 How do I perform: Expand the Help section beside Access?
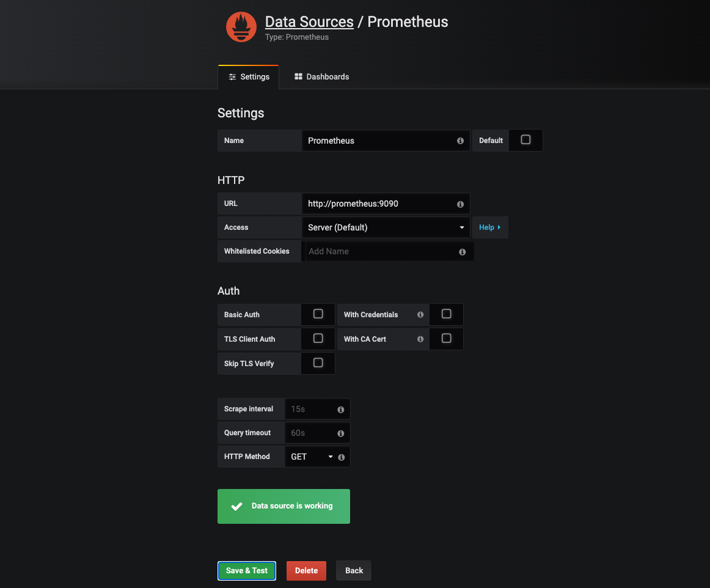(490, 227)
